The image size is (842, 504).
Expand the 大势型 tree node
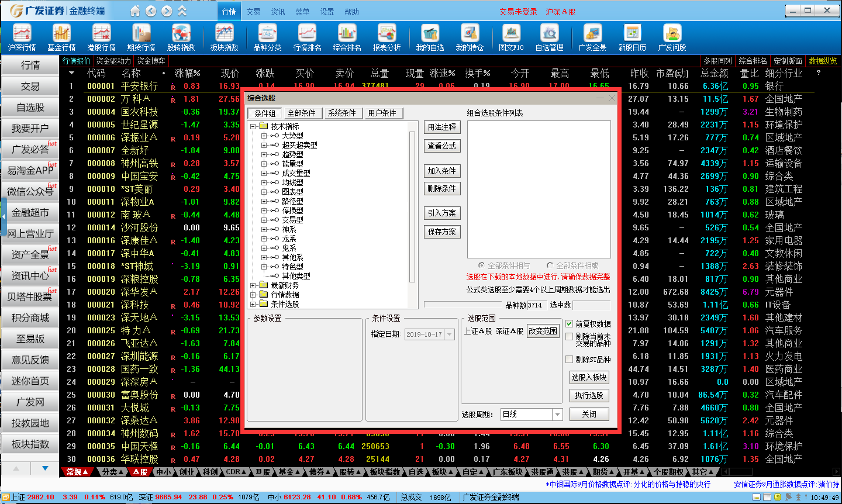[x=264, y=136]
